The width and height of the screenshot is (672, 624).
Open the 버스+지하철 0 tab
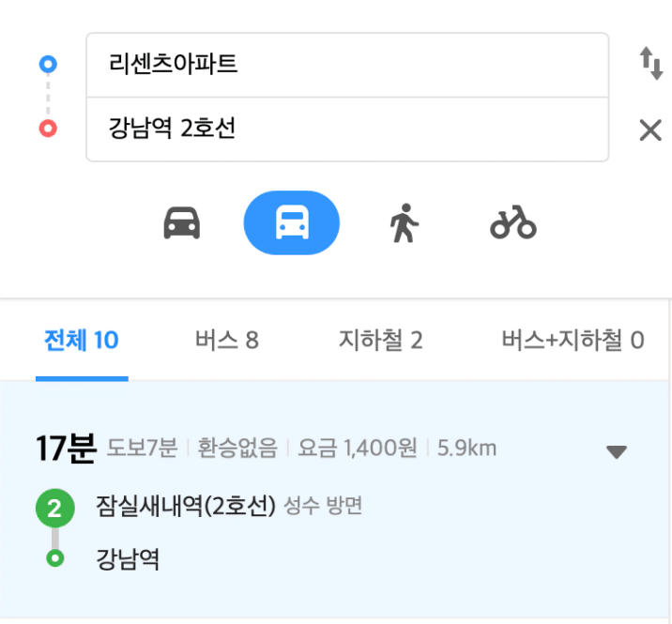pyautogui.click(x=573, y=341)
